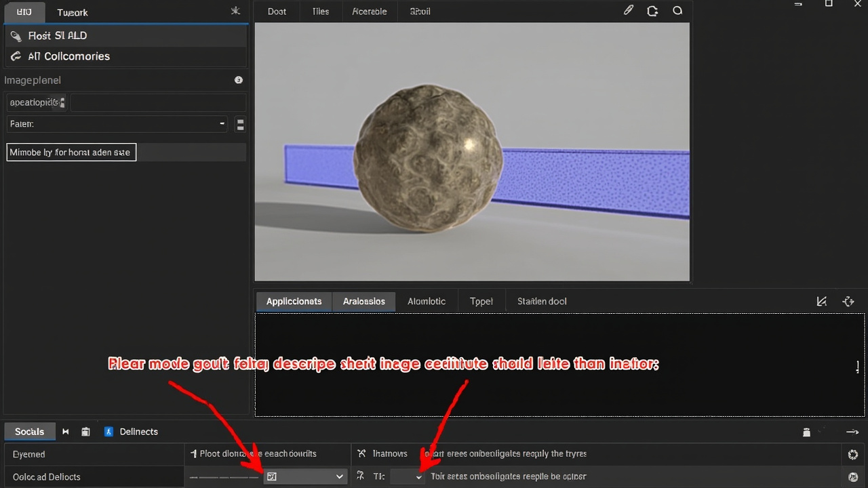Screen dimensions: 868x488
Task: Click the icon before Tl: label
Action: (x=361, y=476)
